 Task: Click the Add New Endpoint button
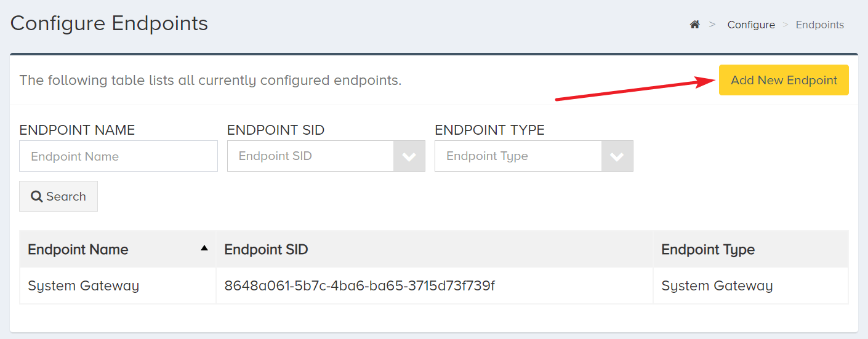(784, 80)
